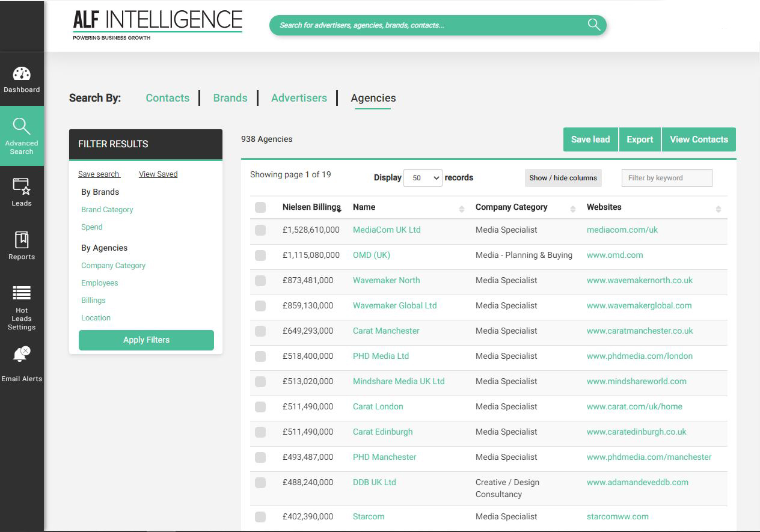Open Hot Leads Settings list icon
760x532 pixels.
(x=22, y=293)
